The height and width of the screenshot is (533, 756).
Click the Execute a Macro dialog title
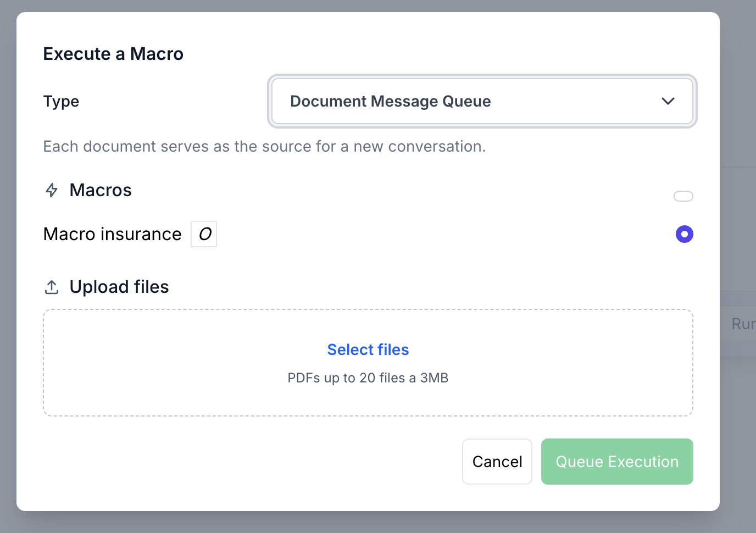(x=113, y=54)
